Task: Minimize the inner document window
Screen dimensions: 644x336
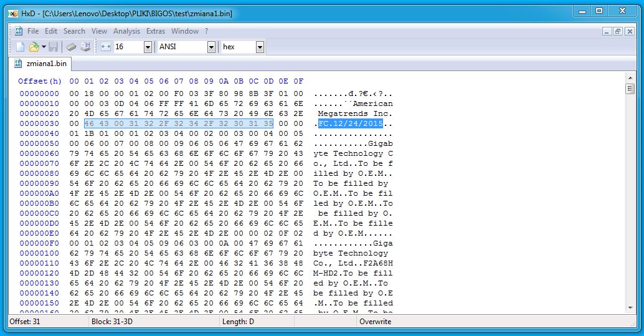Action: (x=607, y=31)
